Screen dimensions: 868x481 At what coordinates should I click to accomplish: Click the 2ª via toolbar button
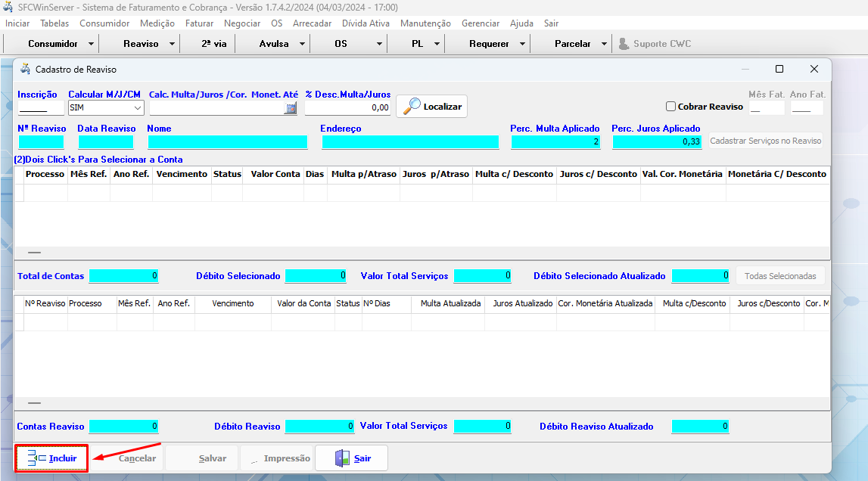[x=213, y=44]
